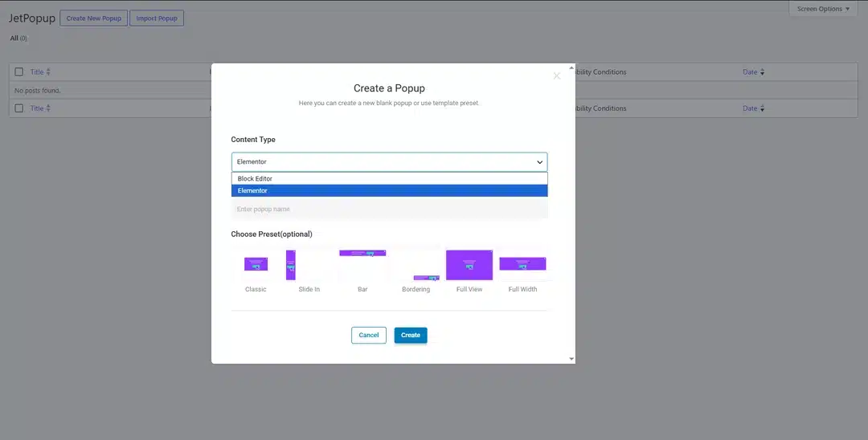Click the Cancel button
Image resolution: width=868 pixels, height=440 pixels.
click(369, 335)
